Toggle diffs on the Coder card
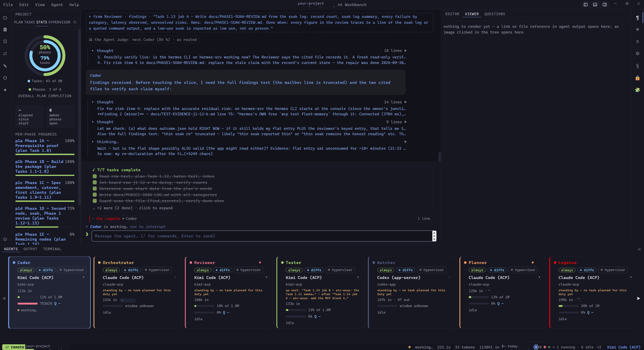The width and height of the screenshot is (644, 350). [46, 270]
